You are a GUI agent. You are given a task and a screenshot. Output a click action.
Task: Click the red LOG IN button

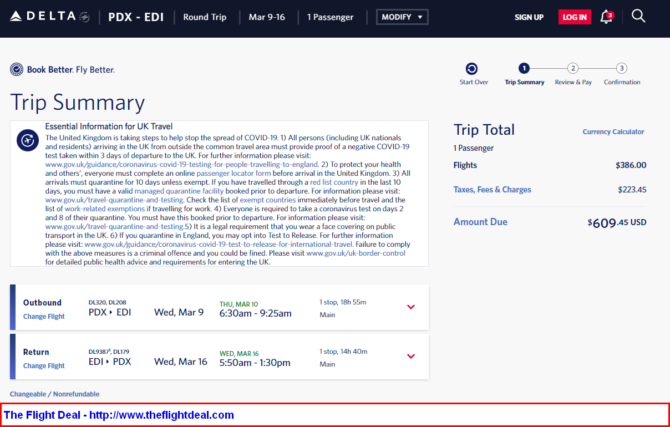(x=575, y=17)
